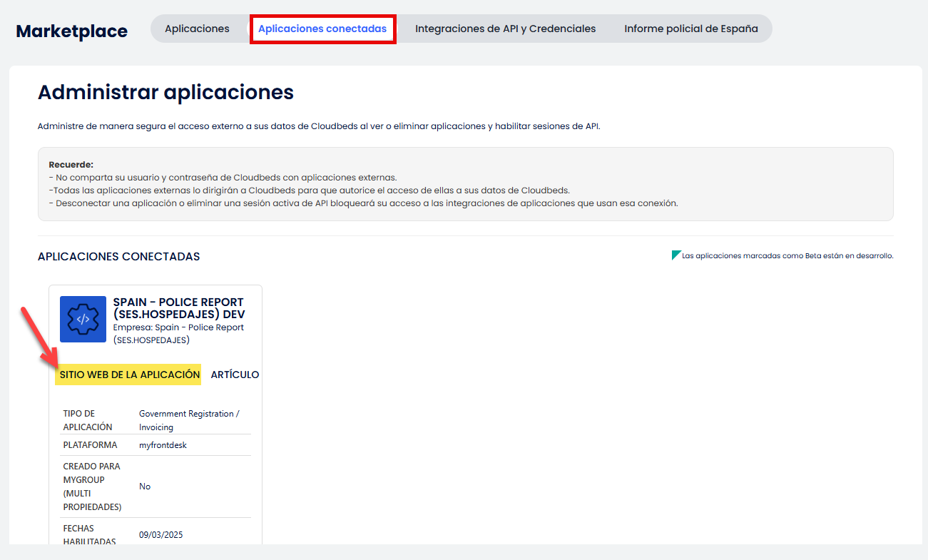Open the Aplicaciones tab
Image resolution: width=928 pixels, height=560 pixels.
197,29
